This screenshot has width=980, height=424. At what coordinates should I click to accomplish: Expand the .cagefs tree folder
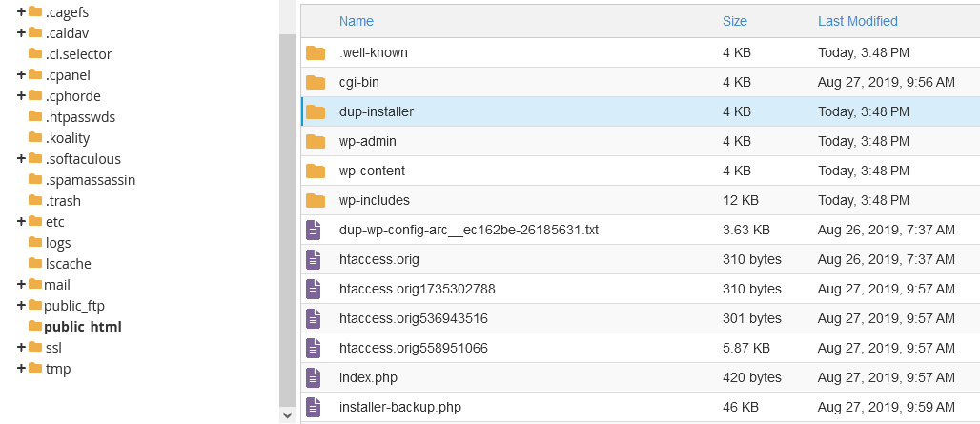tap(21, 11)
